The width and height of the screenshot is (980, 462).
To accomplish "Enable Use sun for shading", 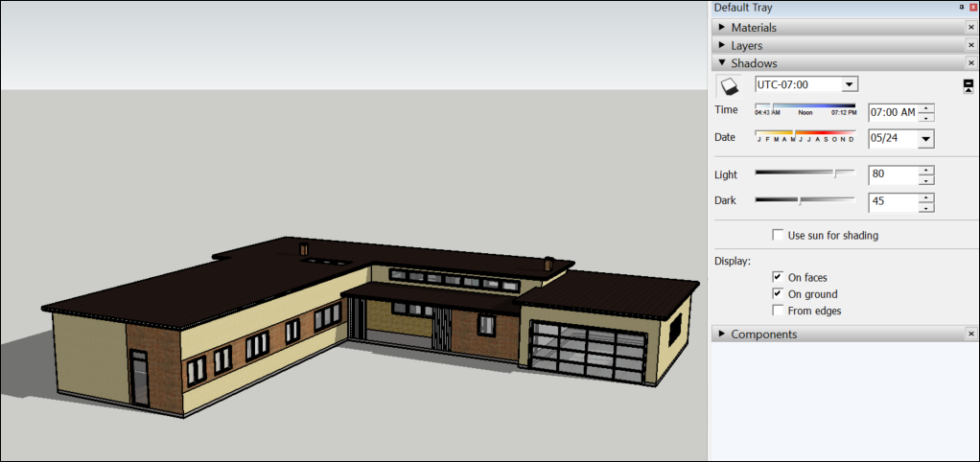I will [778, 235].
